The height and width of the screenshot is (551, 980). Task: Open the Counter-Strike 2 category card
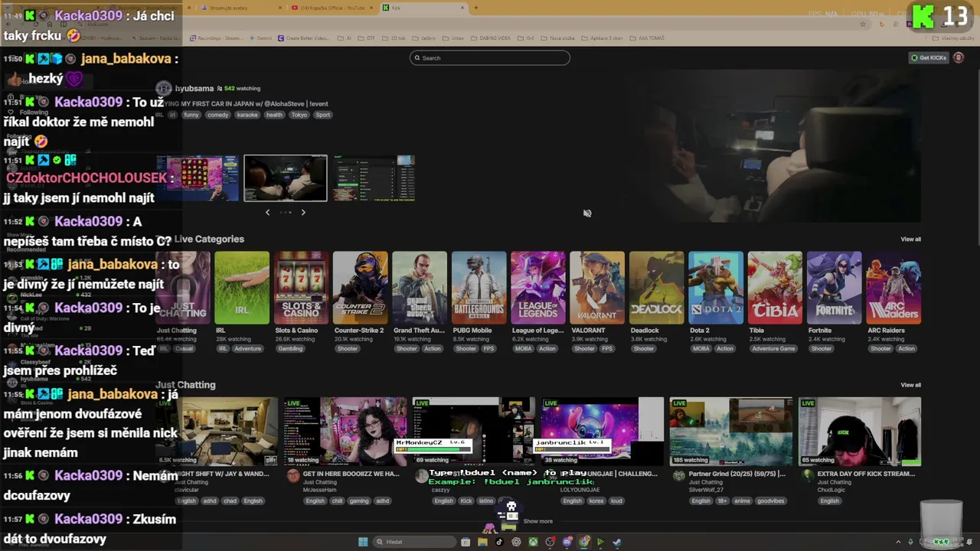point(361,288)
